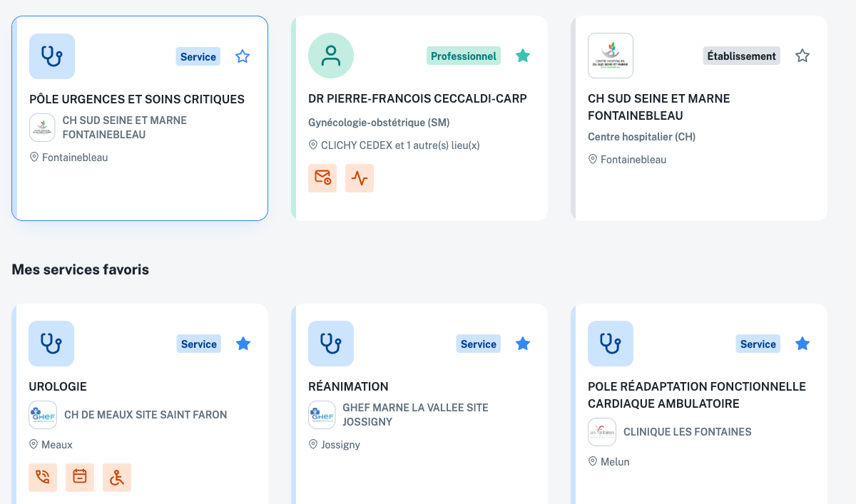Click the stethoscope icon on the Réanimation card
The height and width of the screenshot is (504, 856).
(x=331, y=344)
